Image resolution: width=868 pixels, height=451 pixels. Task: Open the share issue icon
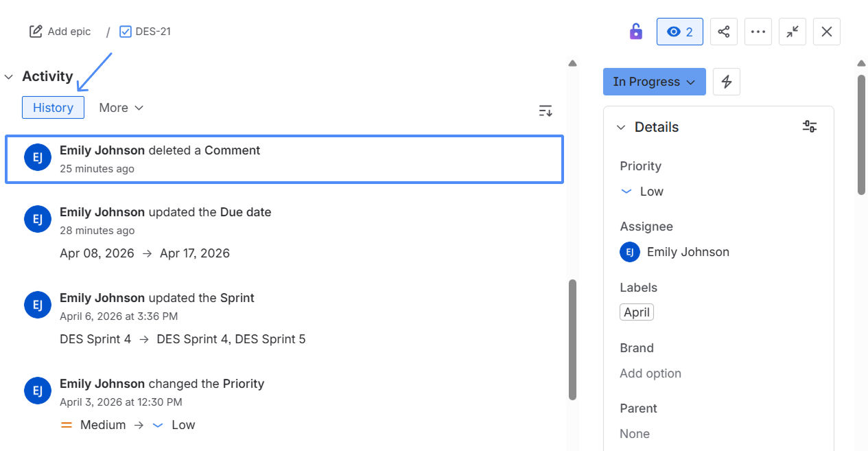coord(724,32)
